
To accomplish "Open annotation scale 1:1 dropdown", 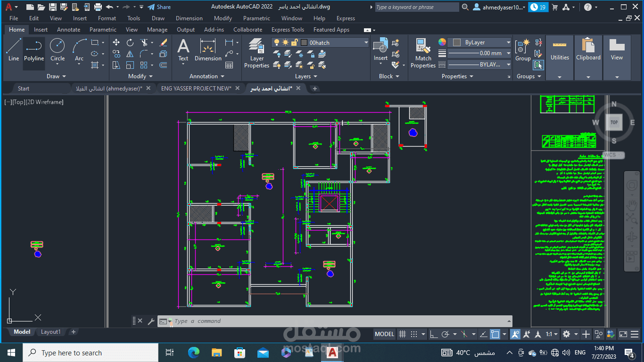I will [x=552, y=334].
